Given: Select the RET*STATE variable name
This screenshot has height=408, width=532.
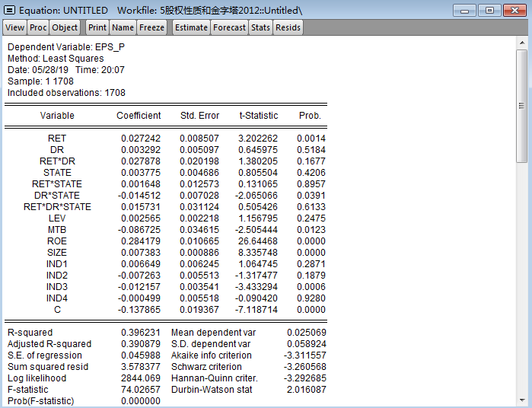Looking at the screenshot, I should pos(57,184).
